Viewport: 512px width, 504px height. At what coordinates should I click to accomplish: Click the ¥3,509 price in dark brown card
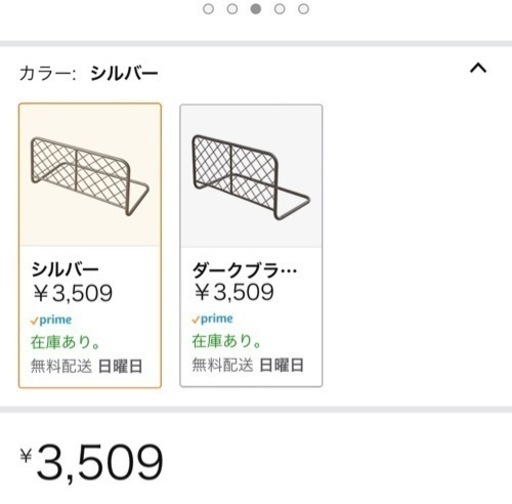coord(234,292)
